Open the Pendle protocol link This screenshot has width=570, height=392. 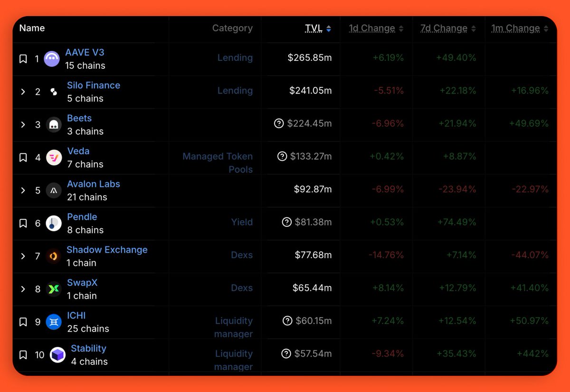point(82,217)
